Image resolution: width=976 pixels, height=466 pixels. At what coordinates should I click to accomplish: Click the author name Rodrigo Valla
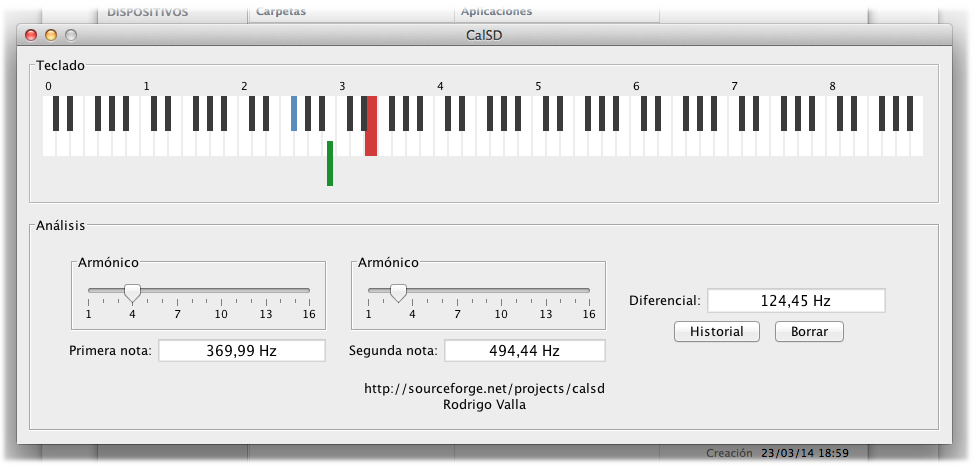pyautogui.click(x=484, y=404)
